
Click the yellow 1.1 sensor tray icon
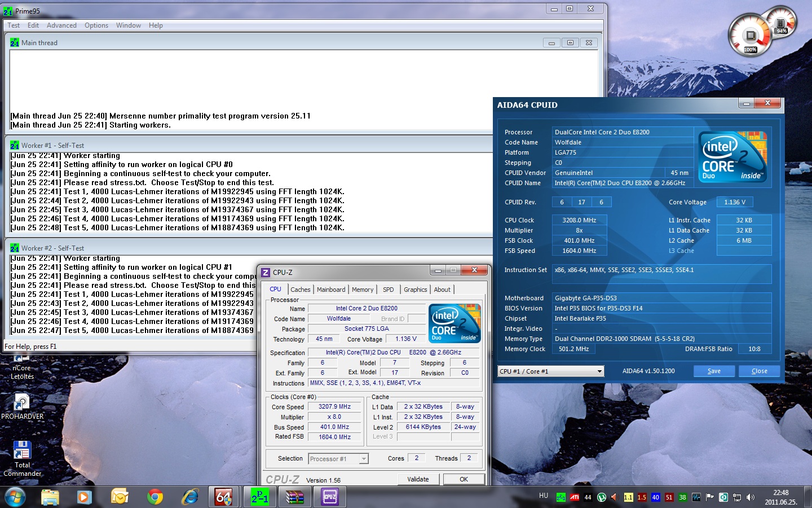coord(628,497)
